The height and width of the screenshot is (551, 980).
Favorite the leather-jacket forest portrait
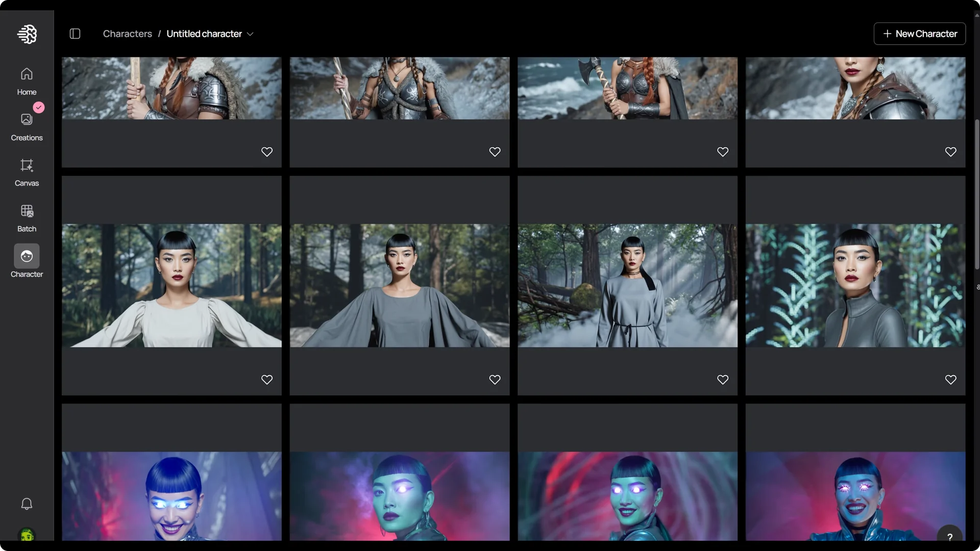[950, 380]
